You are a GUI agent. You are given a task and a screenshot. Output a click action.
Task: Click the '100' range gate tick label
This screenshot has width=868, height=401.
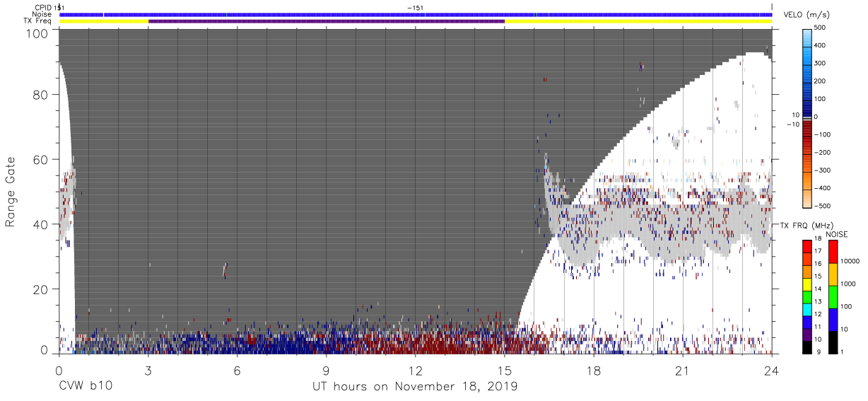37,33
